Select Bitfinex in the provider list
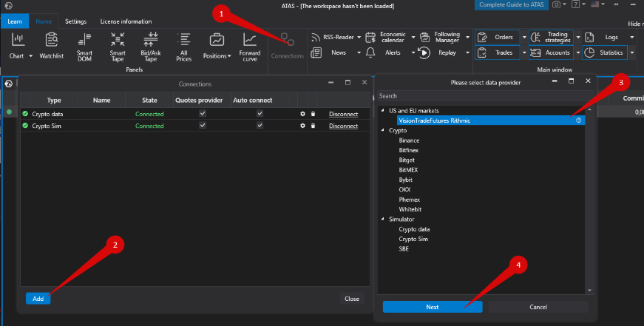 pyautogui.click(x=409, y=150)
